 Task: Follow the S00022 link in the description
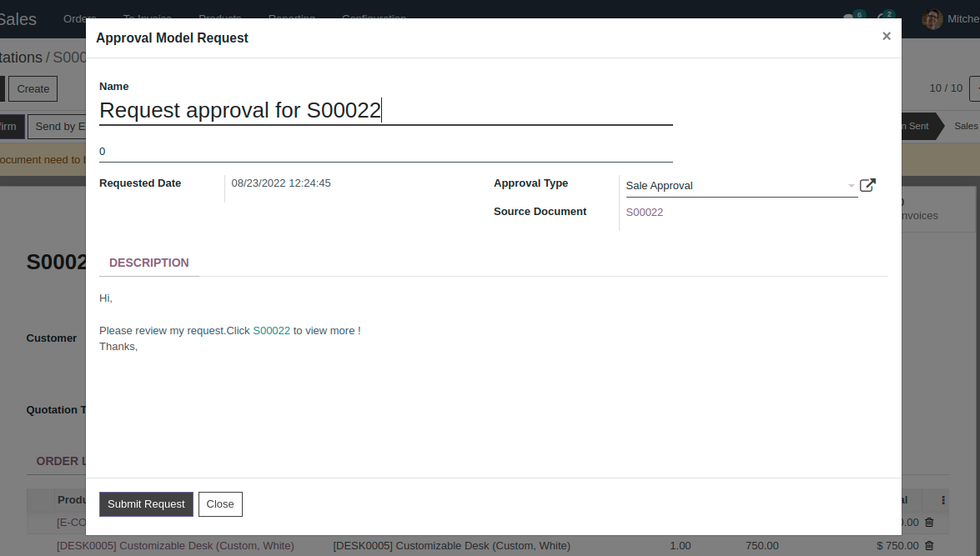click(x=271, y=331)
